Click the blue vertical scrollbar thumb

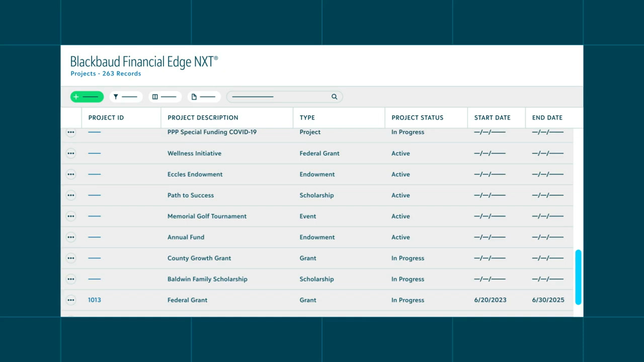tap(578, 277)
